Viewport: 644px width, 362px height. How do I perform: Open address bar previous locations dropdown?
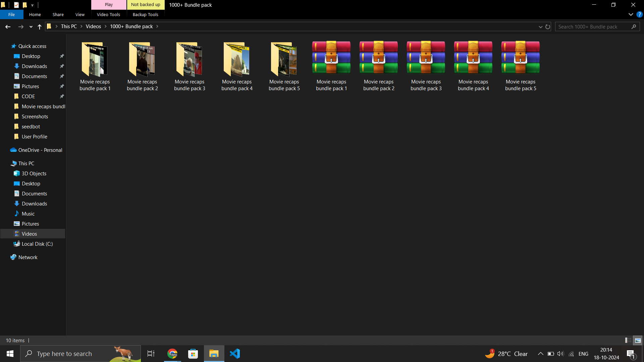point(540,27)
